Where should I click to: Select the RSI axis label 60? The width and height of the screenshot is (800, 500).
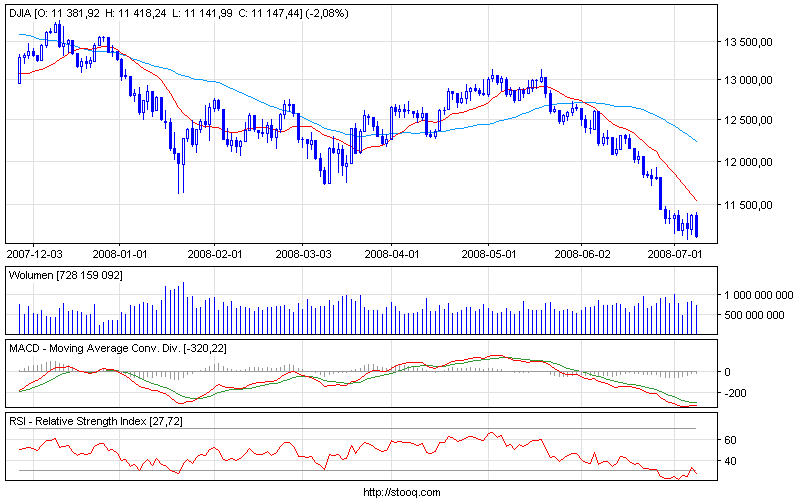pyautogui.click(x=730, y=440)
